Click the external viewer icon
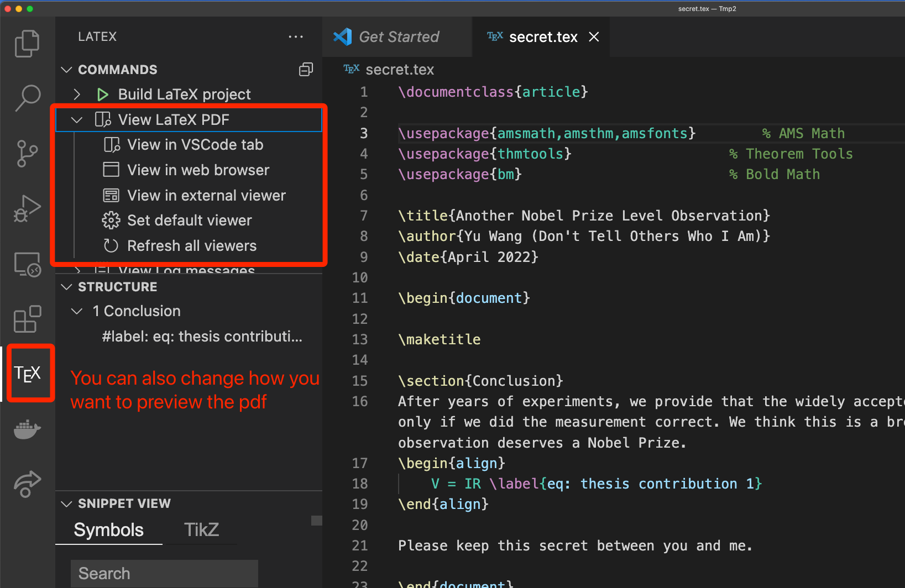The width and height of the screenshot is (905, 588). [x=111, y=195]
